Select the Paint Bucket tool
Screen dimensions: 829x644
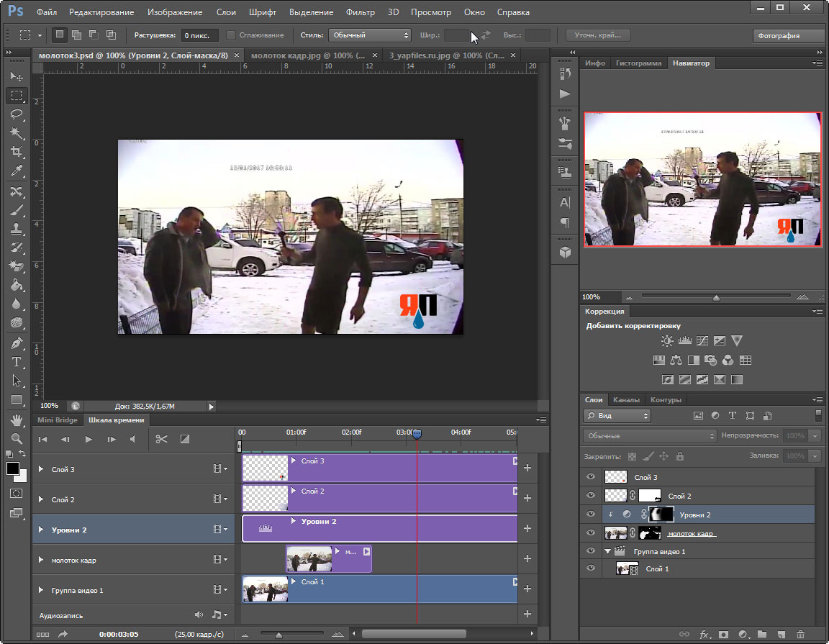tap(17, 285)
